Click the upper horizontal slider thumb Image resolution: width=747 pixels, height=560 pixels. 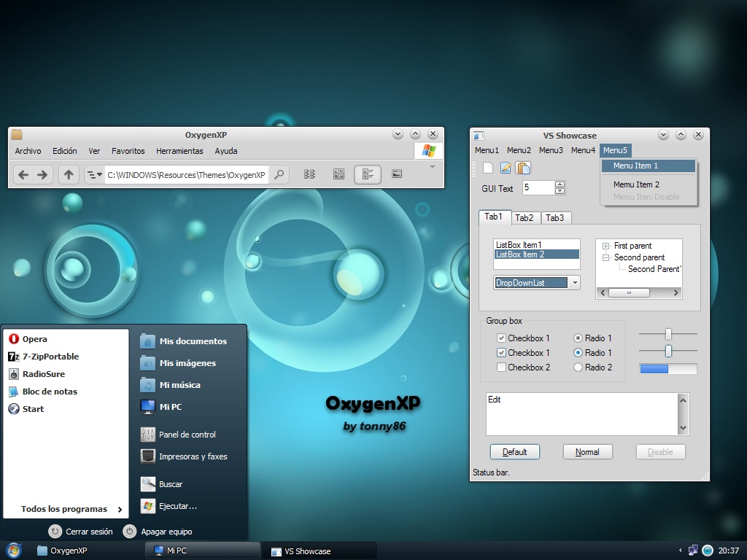coord(668,334)
